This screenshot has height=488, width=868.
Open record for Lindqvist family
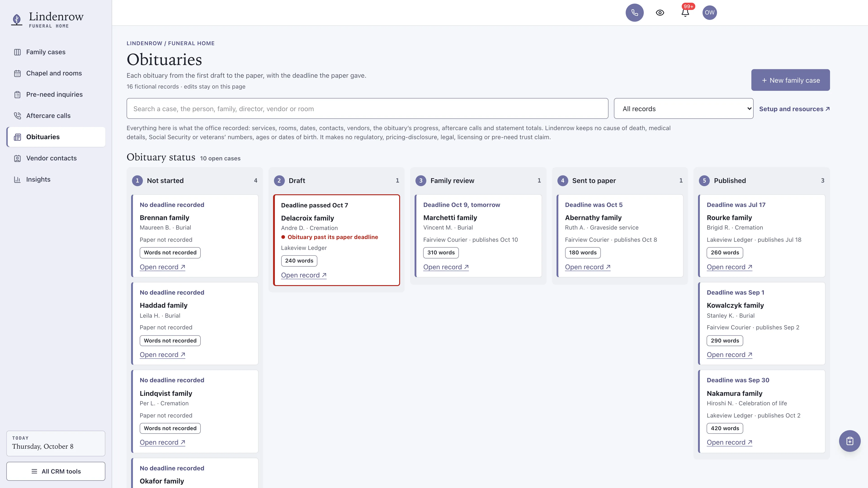[x=163, y=442]
